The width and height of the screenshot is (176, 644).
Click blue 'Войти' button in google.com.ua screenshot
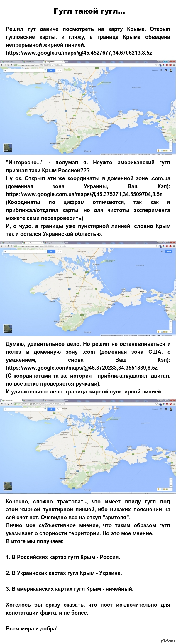169,251
